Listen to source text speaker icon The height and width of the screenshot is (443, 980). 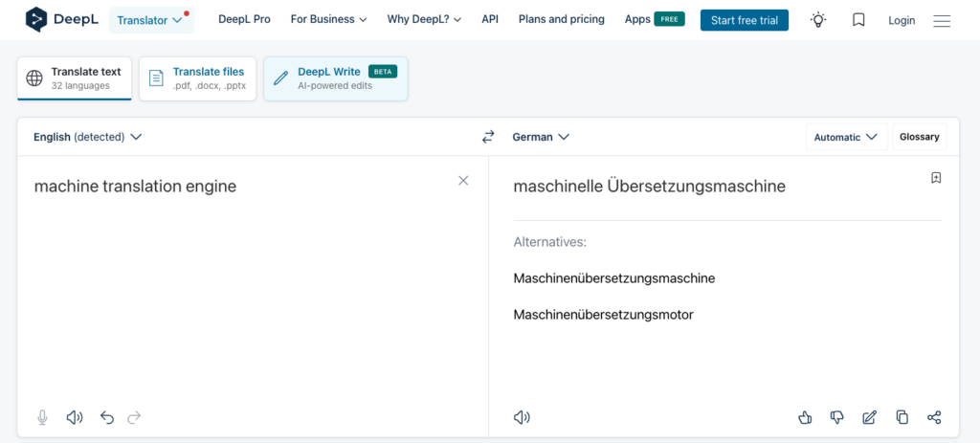pos(75,417)
